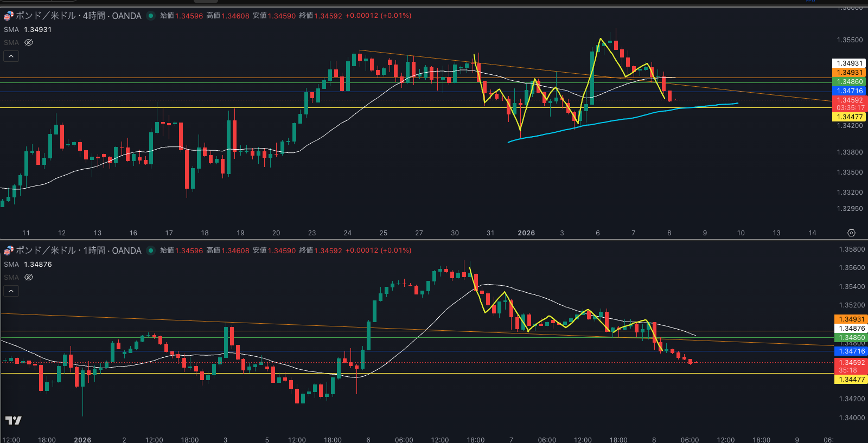Screen dimensions: 868x443
Task: Open symbol title ポンド/米ドル 1時間 OANDA
Action: [78, 251]
